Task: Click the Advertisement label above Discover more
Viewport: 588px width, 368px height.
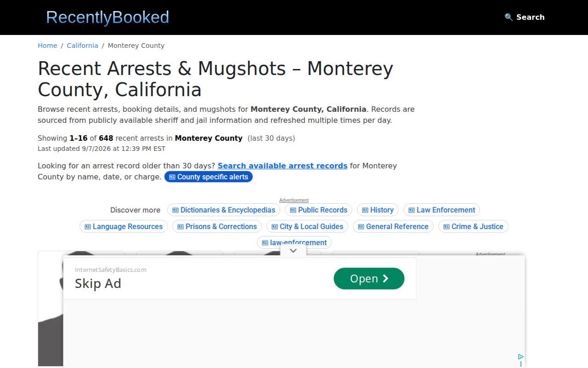Action: (294, 201)
